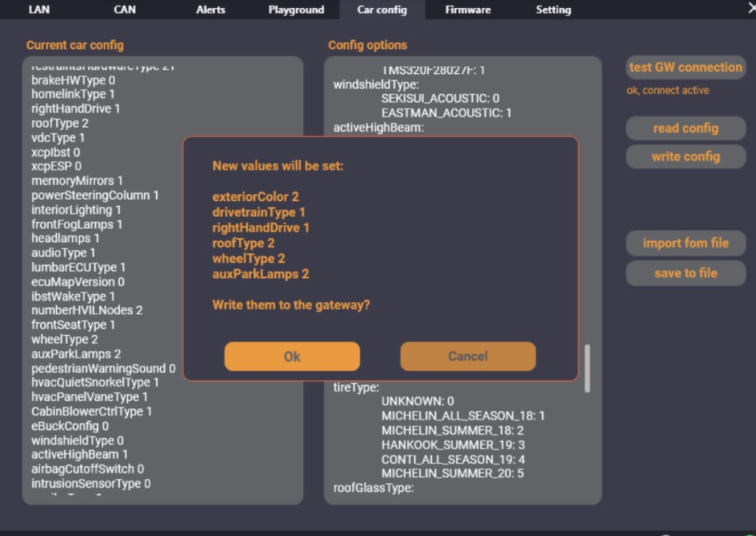Click the Config options panel scrollbar
This screenshot has width=756, height=536.
[x=587, y=368]
